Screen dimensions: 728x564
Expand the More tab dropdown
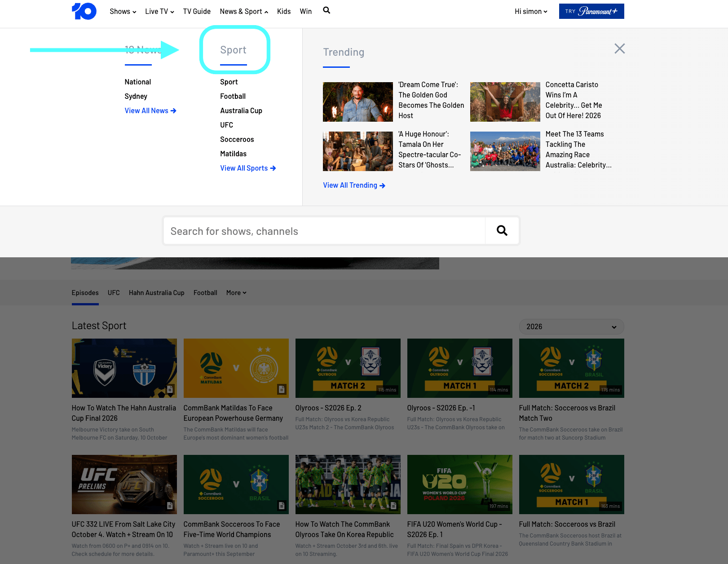pyautogui.click(x=236, y=293)
